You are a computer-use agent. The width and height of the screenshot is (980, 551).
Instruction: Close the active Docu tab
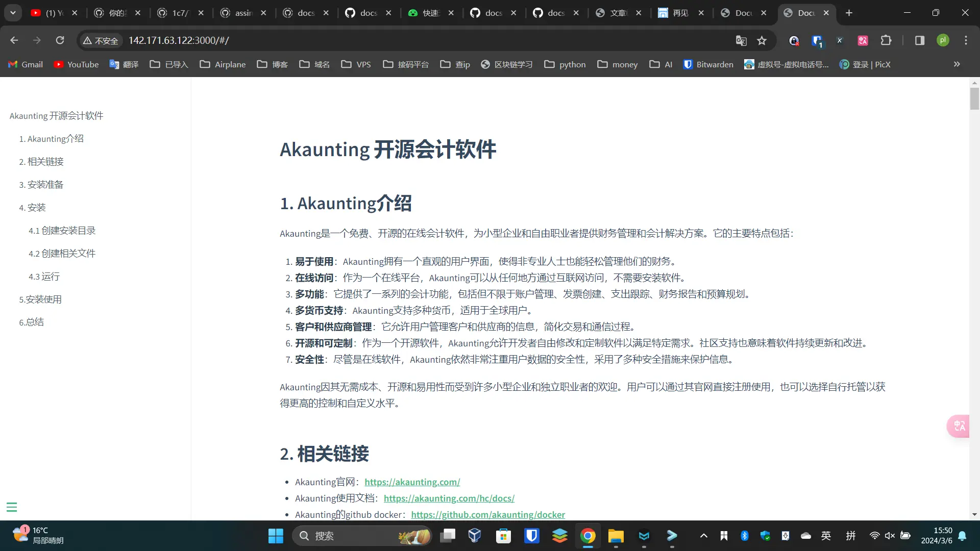tap(826, 13)
